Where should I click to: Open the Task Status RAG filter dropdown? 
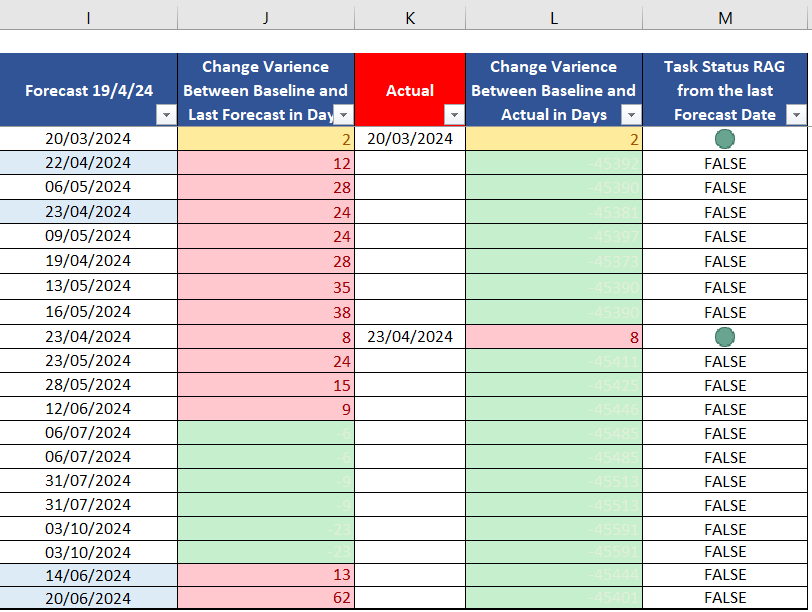tap(796, 115)
